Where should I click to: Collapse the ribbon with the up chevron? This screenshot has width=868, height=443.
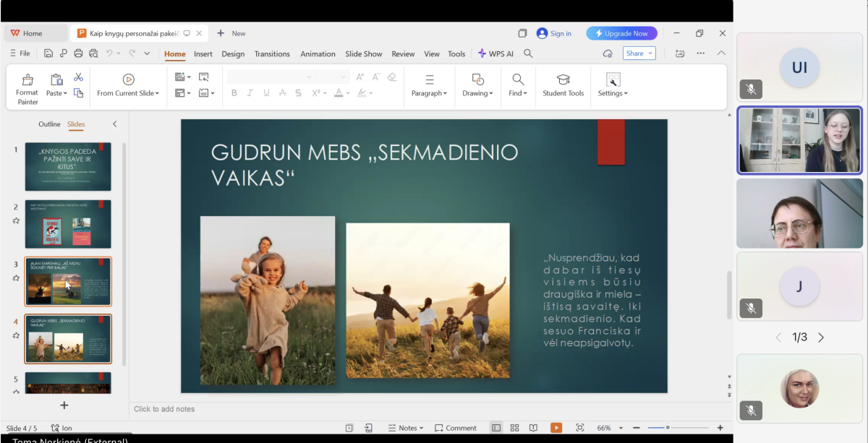[721, 53]
